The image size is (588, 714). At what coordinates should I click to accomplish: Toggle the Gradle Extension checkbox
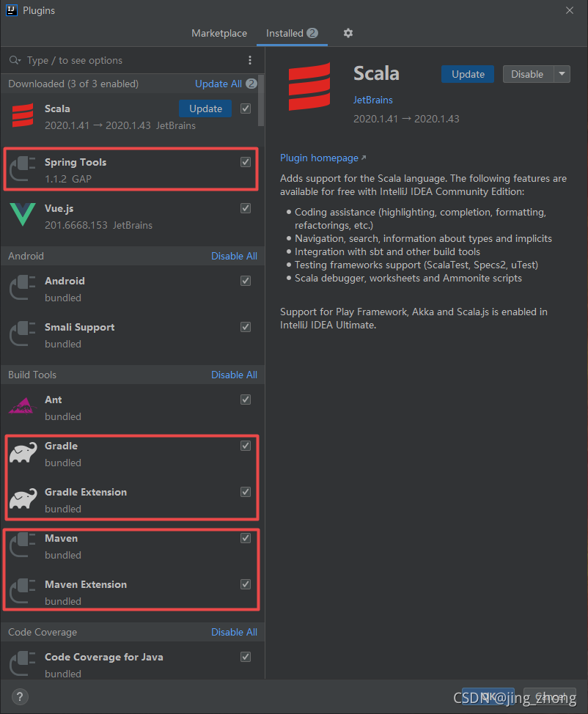coord(246,492)
